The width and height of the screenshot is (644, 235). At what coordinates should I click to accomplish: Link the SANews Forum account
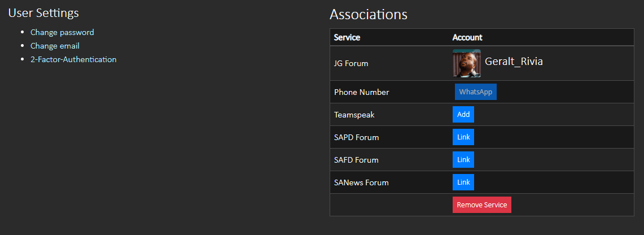[x=463, y=182]
